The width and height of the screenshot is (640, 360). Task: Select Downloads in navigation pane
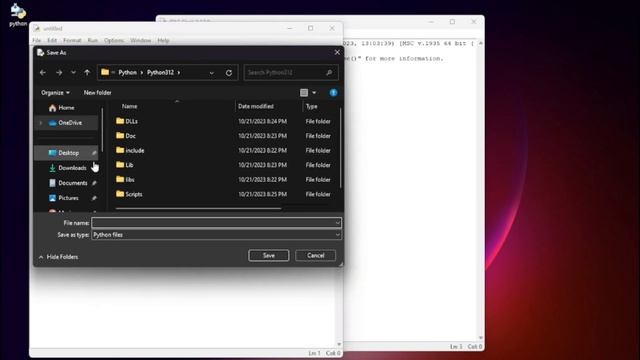point(67,168)
